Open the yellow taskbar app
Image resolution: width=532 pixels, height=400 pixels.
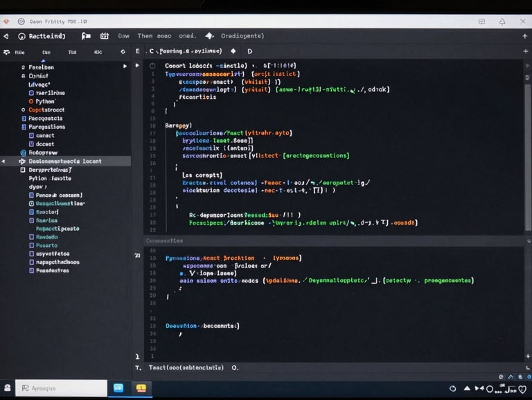141,388
